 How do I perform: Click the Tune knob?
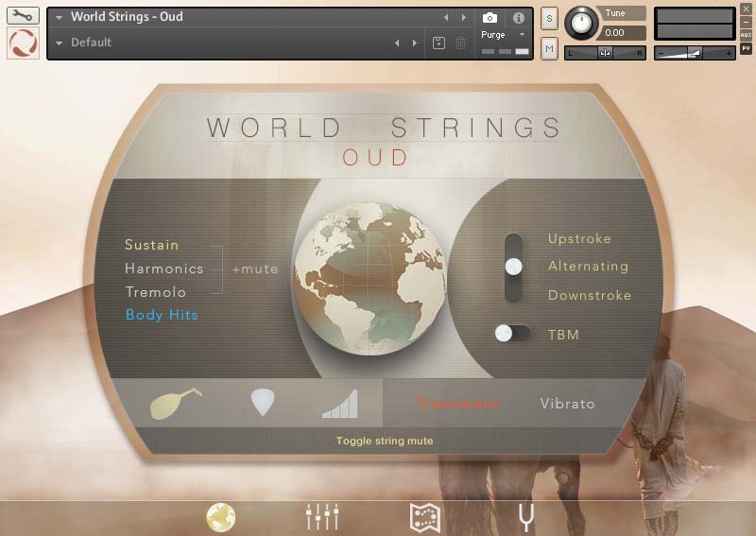click(x=581, y=23)
